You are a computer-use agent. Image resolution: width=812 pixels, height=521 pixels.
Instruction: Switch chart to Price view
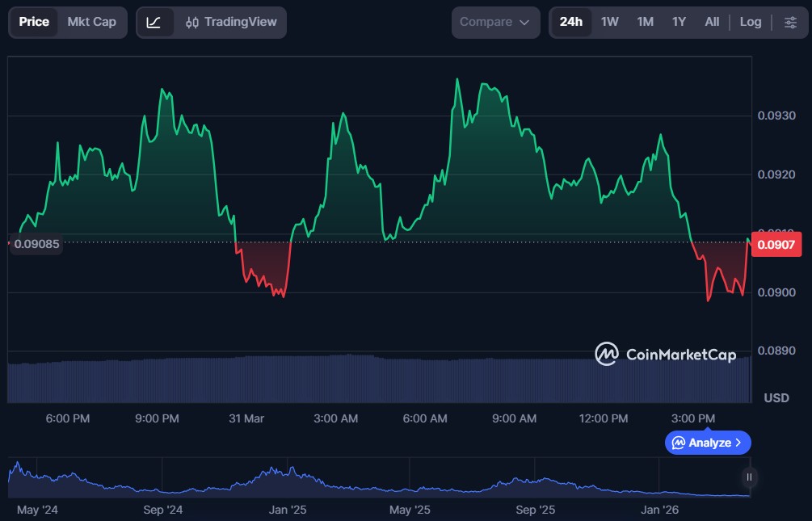pos(34,22)
